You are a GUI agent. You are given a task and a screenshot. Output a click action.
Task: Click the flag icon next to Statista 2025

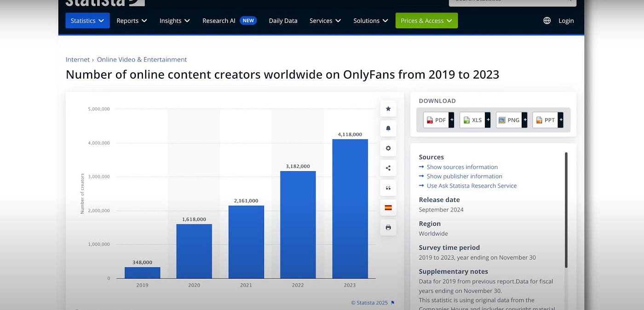pos(392,303)
